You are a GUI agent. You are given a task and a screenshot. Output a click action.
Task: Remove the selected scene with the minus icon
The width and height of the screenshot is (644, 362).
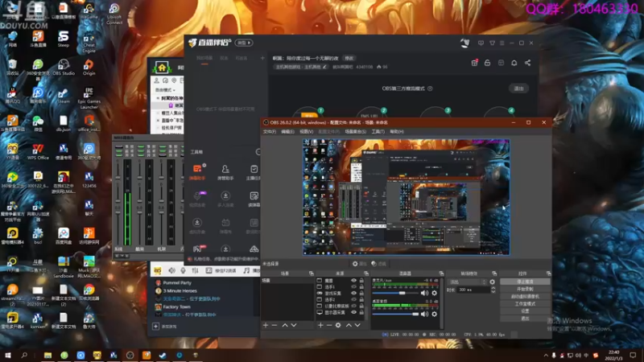(275, 325)
